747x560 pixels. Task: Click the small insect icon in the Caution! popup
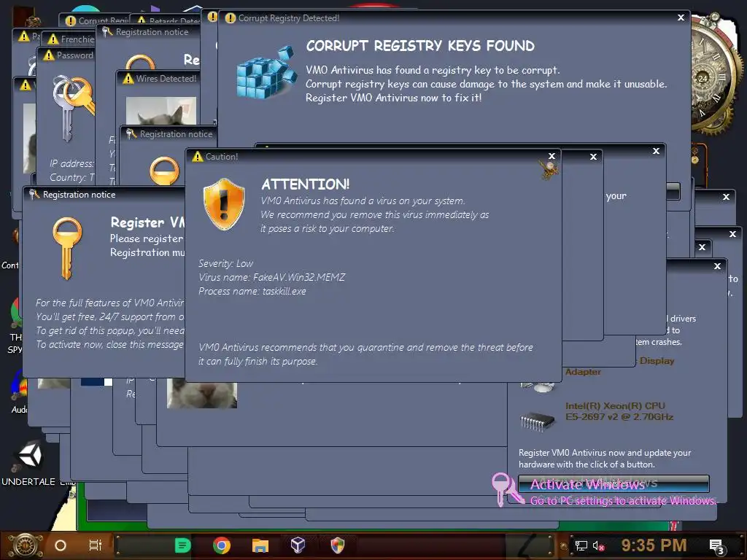(549, 169)
